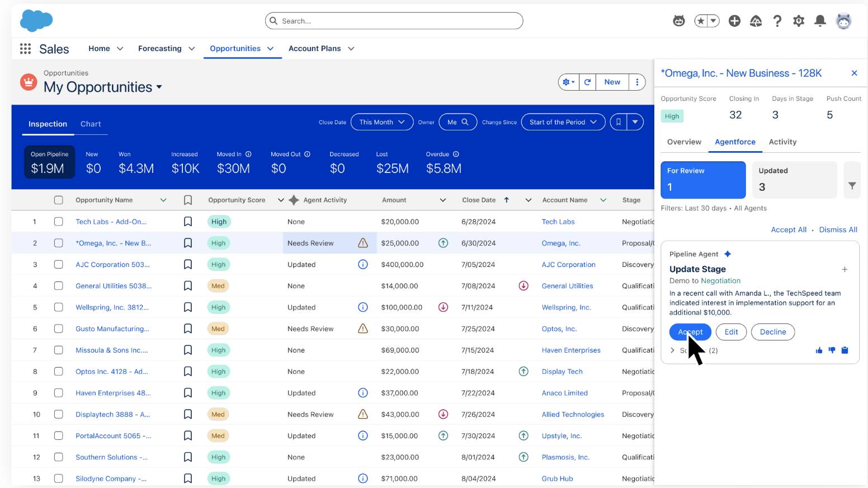Viewport: 868px width, 488px height.
Task: Expand the collapsed section under Accept
Action: pyautogui.click(x=672, y=350)
